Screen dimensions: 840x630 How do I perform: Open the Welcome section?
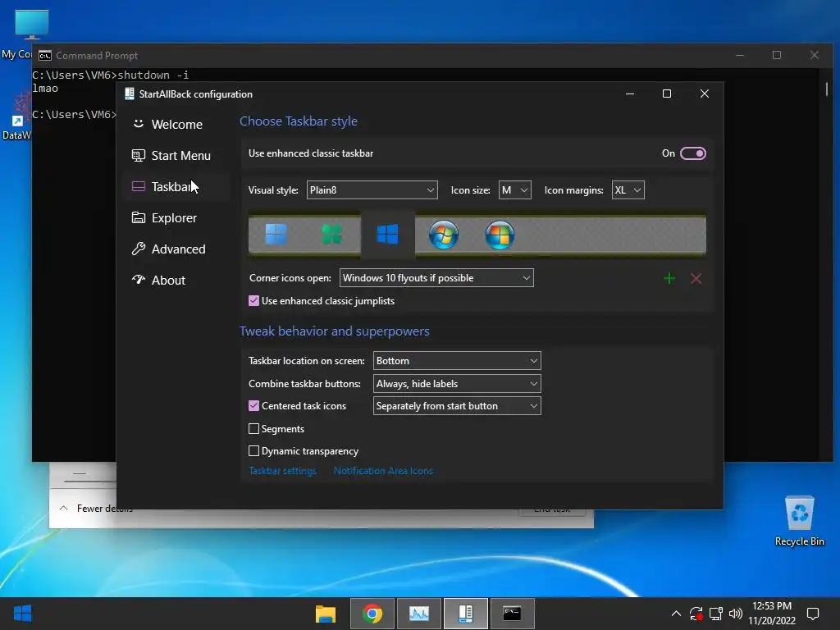click(177, 125)
